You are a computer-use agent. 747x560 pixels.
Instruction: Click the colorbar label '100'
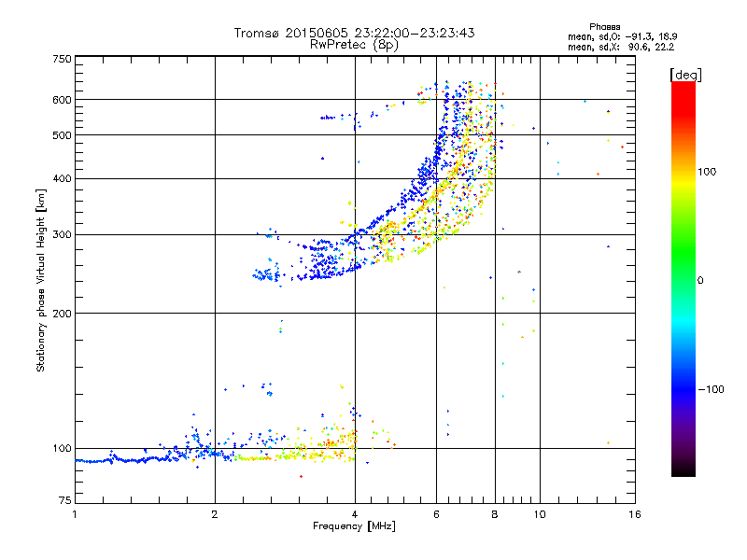pos(707,172)
